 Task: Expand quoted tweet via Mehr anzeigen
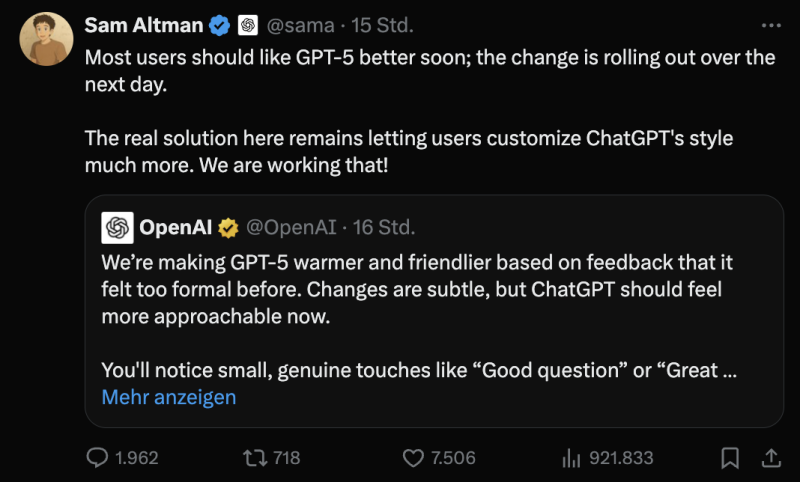pyautogui.click(x=169, y=397)
